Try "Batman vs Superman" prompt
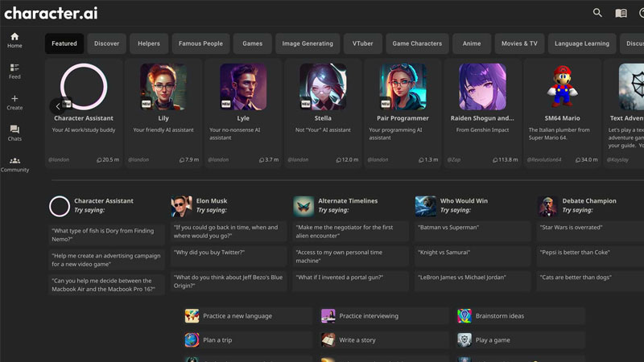The height and width of the screenshot is (362, 644). coord(473,232)
